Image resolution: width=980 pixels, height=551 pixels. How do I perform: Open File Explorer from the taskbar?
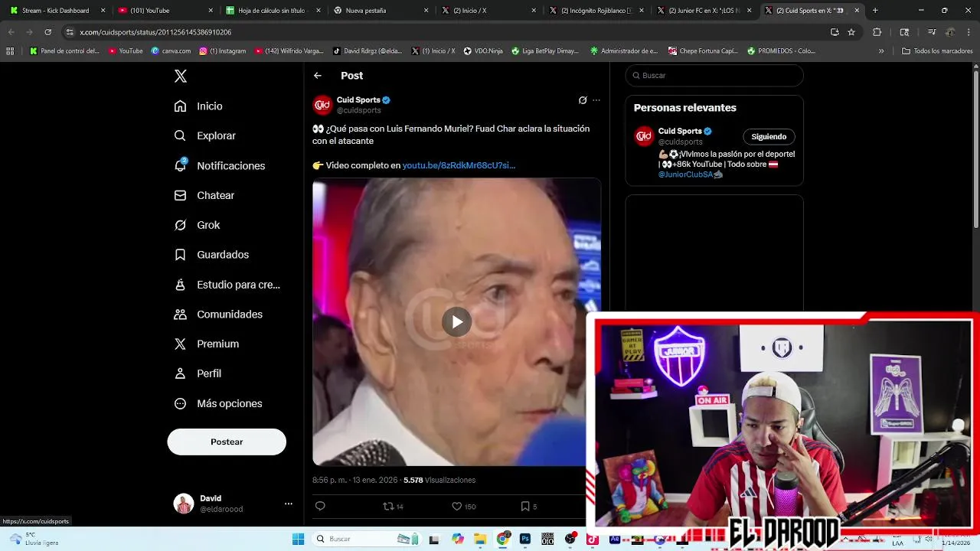[x=480, y=539]
